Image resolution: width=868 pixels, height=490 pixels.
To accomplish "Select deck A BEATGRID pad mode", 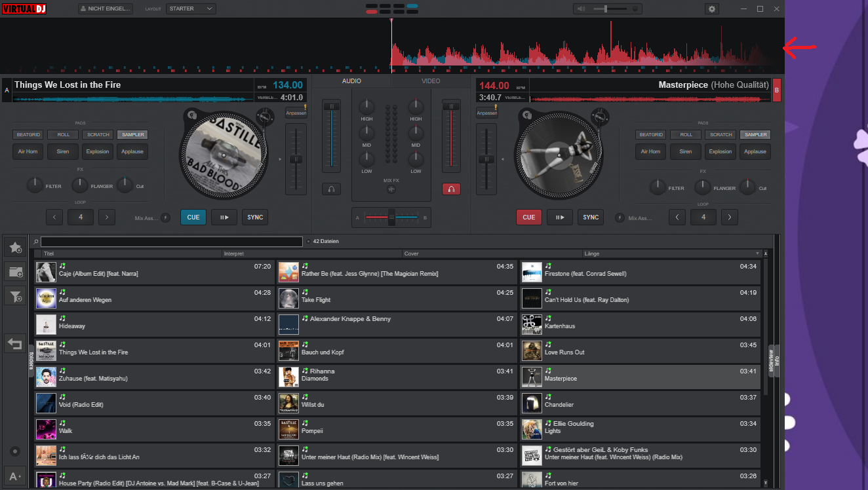I will click(x=29, y=134).
